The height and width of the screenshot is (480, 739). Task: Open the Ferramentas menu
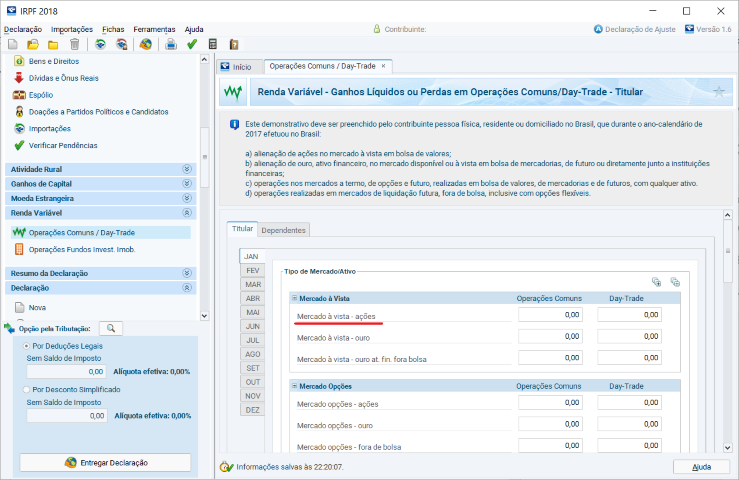158,29
